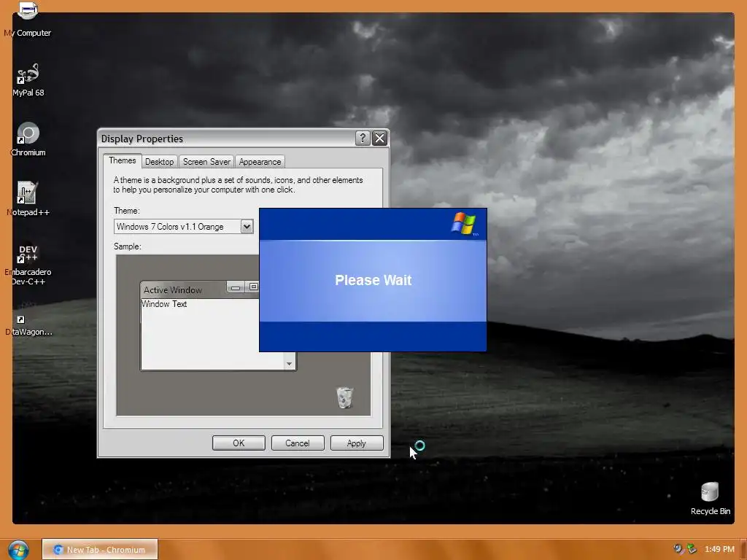This screenshot has width=747, height=560.
Task: Click the 1:49 PM taskbar clock
Action: pos(719,549)
